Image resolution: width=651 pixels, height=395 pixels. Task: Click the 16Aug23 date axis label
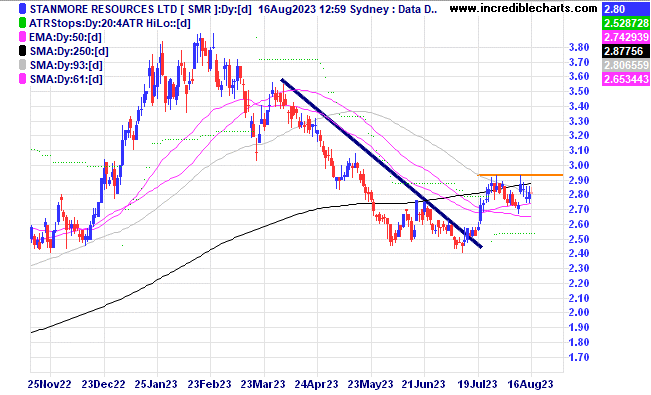[x=530, y=384]
